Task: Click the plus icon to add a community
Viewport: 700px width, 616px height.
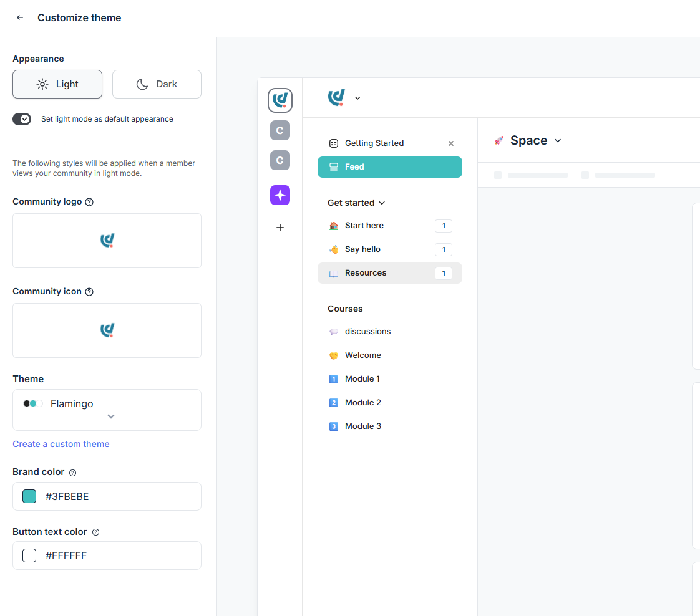Action: tap(280, 228)
